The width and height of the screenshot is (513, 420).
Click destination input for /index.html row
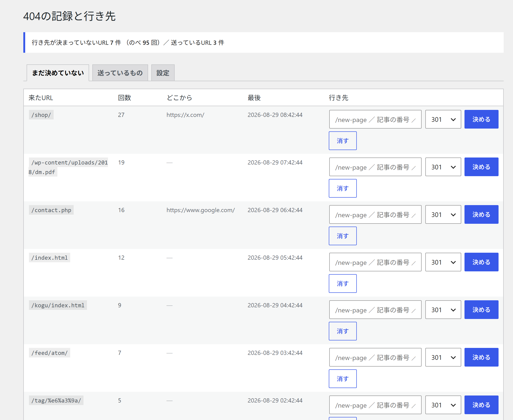click(375, 262)
